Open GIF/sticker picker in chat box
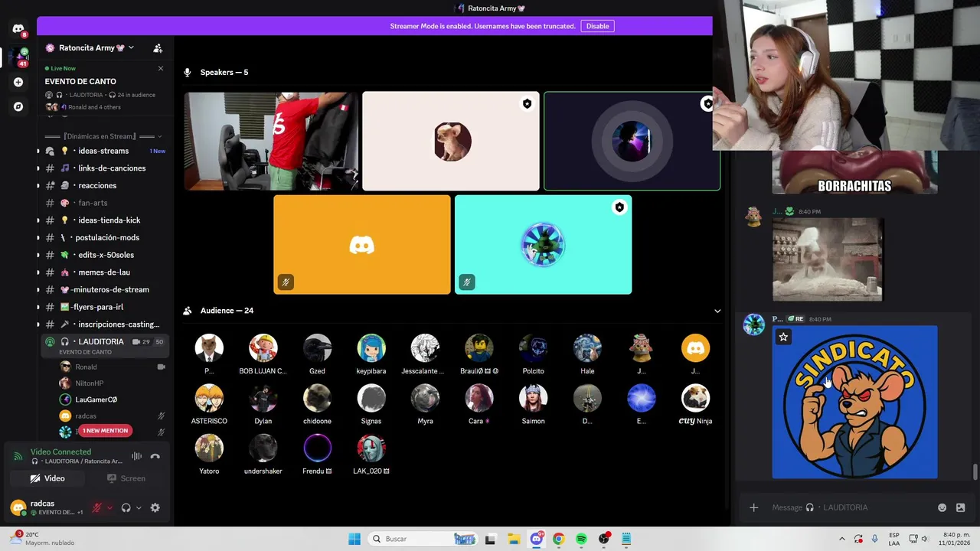980x551 pixels. point(960,507)
